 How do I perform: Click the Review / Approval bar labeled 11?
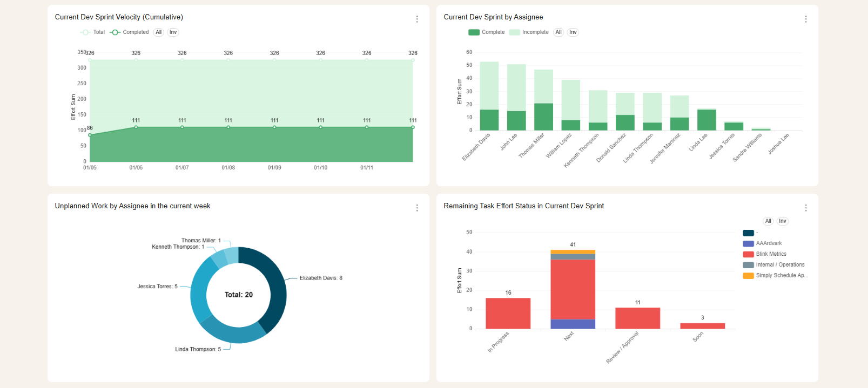pos(637,318)
